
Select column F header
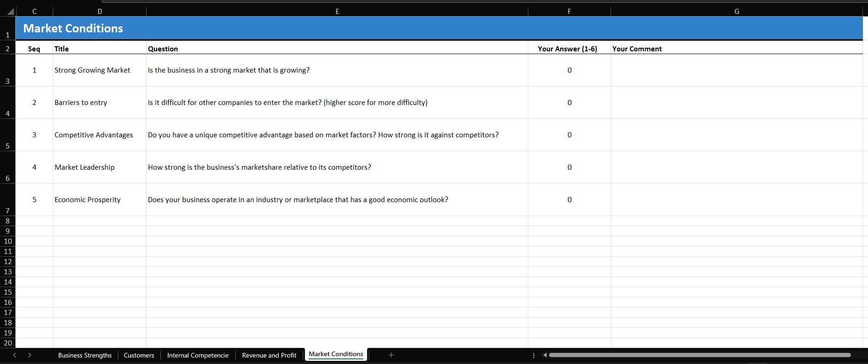point(569,12)
